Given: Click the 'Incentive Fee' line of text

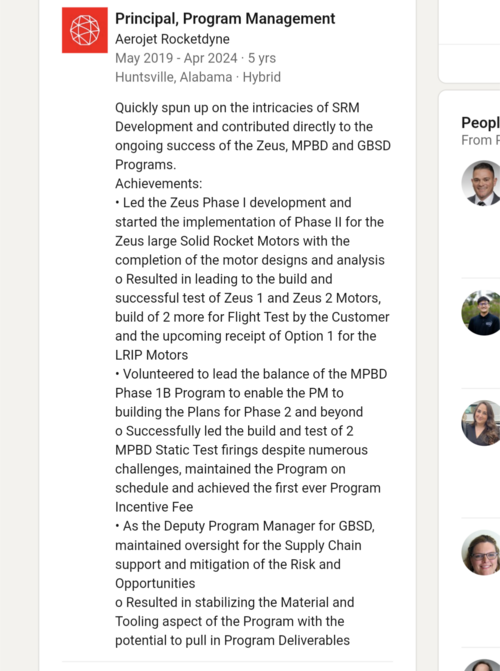Looking at the screenshot, I should pos(154,507).
